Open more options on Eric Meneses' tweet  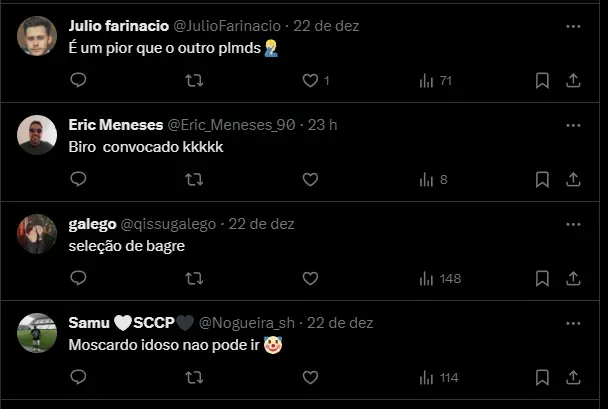click(x=573, y=125)
